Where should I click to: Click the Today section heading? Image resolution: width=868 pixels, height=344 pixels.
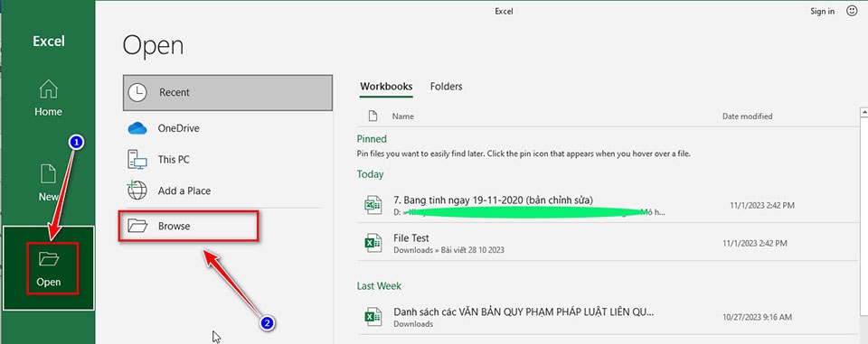click(371, 174)
